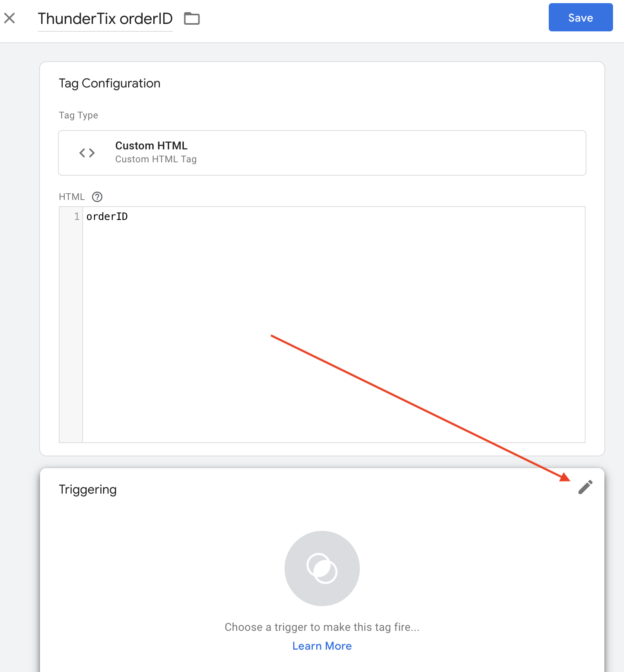Viewport: 624px width, 672px height.
Task: Click the Tag Configuration heading
Action: click(x=110, y=84)
